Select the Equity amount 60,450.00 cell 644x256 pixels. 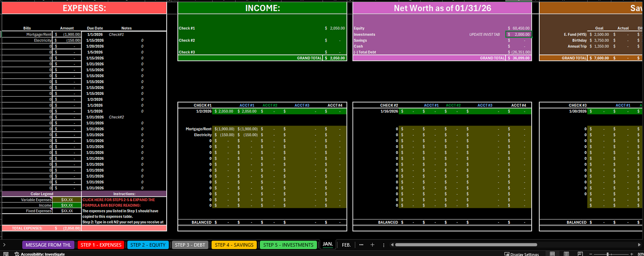click(519, 28)
